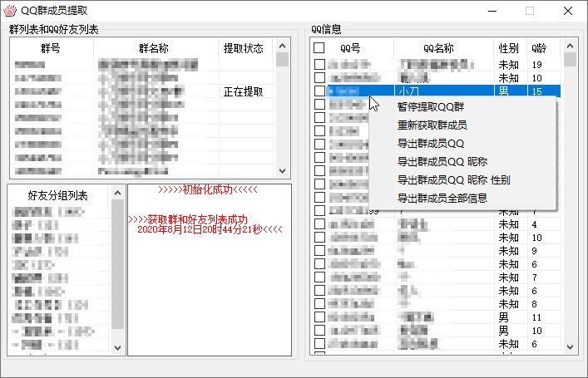Screen dimensions: 588x378
Task: Choose 暂停提取QQ群 from the context menu
Action: click(430, 107)
